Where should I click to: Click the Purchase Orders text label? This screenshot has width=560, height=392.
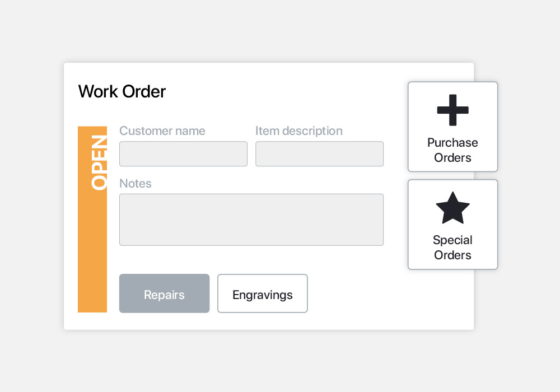(452, 150)
